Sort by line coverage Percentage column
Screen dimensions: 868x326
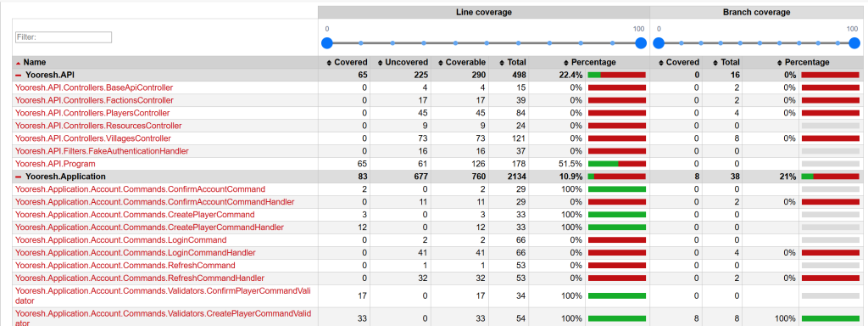(590, 63)
